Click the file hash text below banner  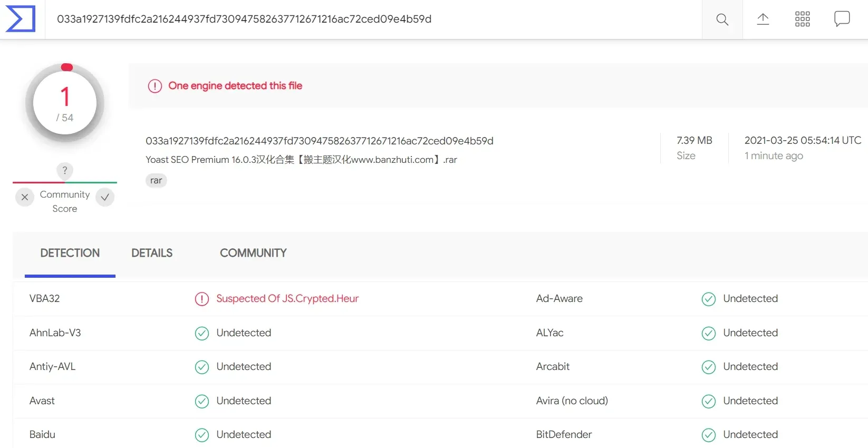[x=319, y=141]
